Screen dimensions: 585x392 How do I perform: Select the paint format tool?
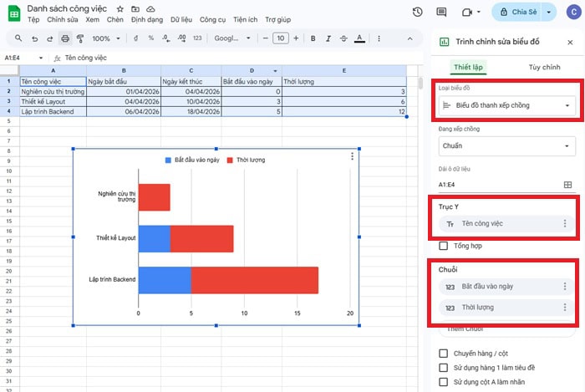80,38
